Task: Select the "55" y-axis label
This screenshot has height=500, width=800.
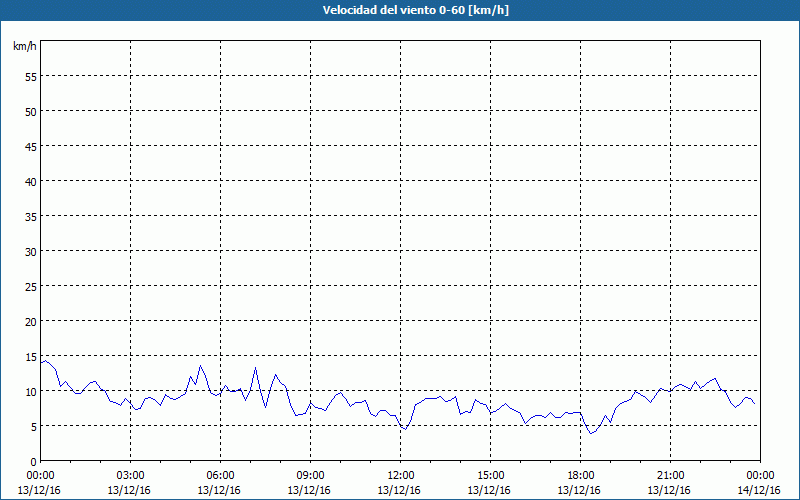Action: point(31,77)
